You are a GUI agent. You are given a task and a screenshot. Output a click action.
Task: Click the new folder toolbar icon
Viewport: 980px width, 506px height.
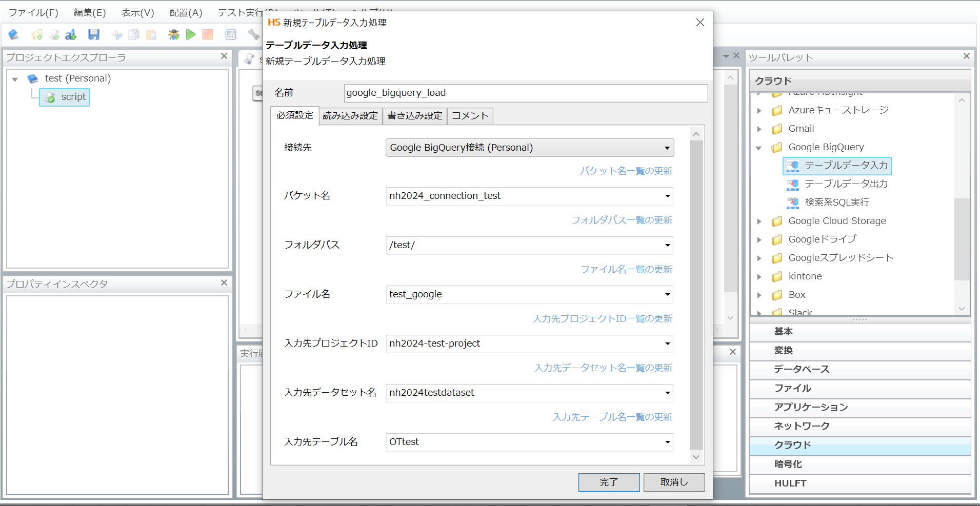pos(37,34)
